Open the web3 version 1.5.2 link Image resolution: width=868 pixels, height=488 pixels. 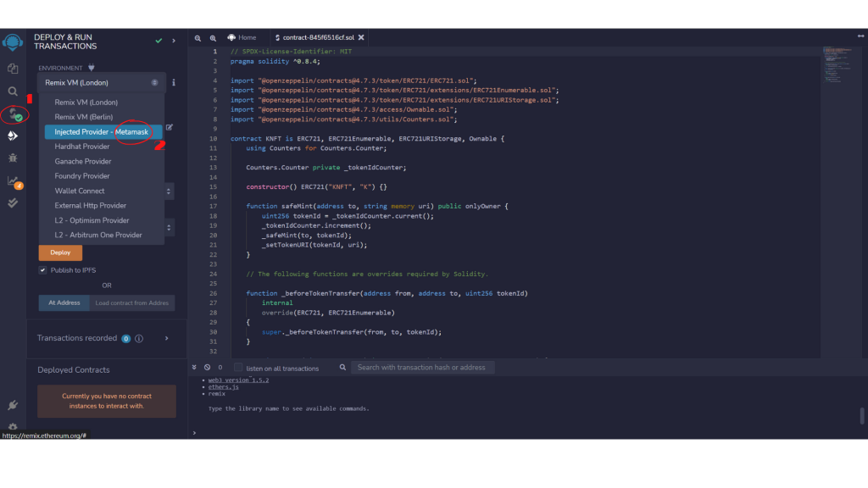click(x=238, y=380)
